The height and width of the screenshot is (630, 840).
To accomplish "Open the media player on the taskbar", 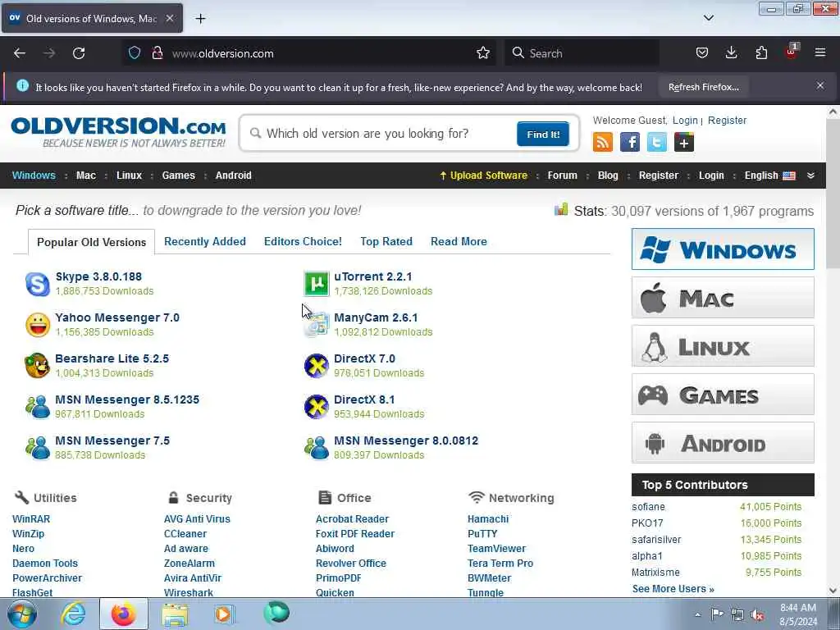I will [x=224, y=614].
